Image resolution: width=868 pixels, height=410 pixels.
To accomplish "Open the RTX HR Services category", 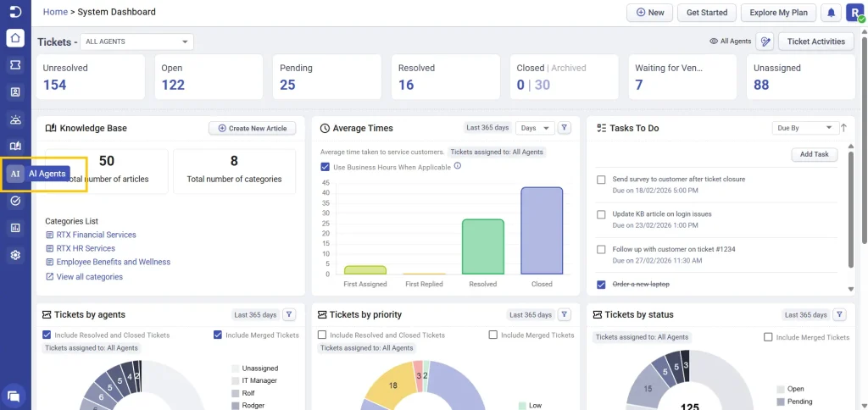I will coord(86,248).
